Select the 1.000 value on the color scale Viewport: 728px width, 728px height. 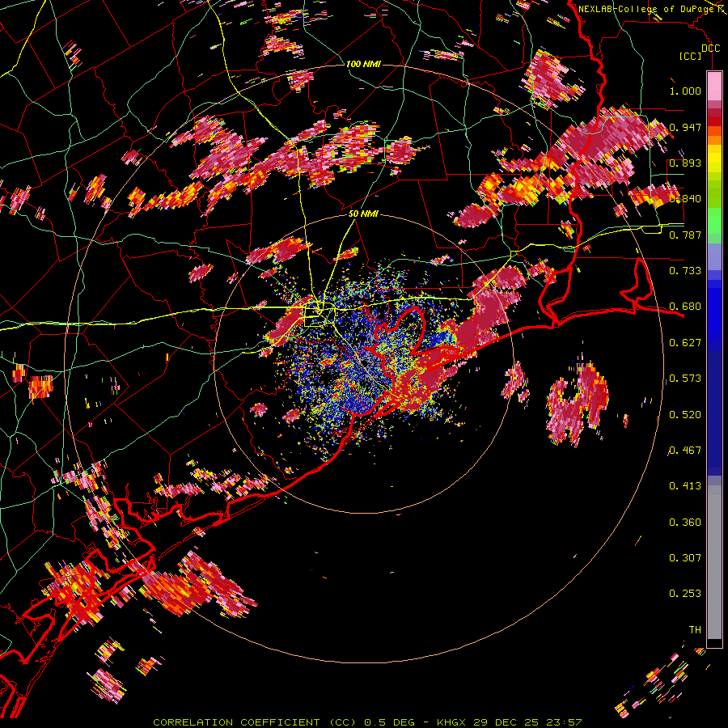pyautogui.click(x=685, y=91)
